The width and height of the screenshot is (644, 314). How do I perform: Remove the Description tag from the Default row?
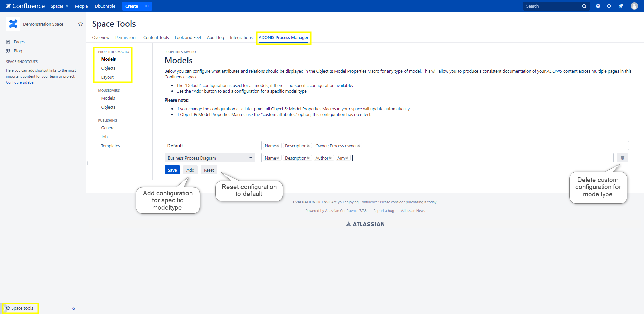(x=308, y=146)
